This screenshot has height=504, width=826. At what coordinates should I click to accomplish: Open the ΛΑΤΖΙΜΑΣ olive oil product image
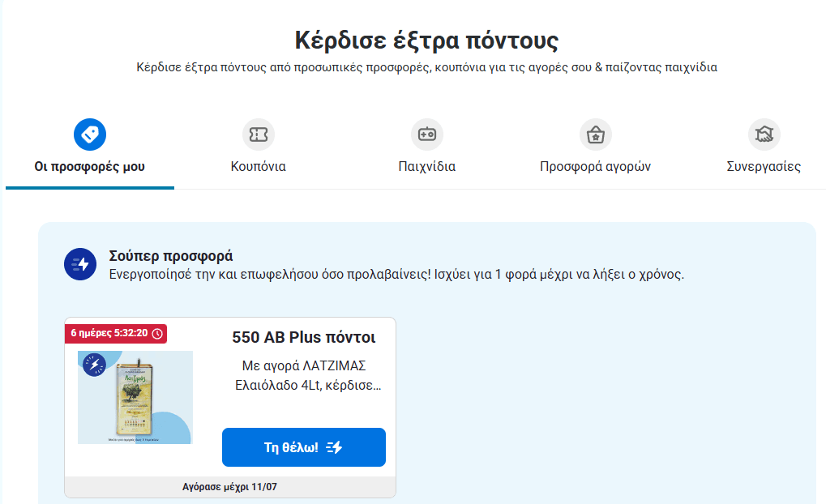pos(135,398)
